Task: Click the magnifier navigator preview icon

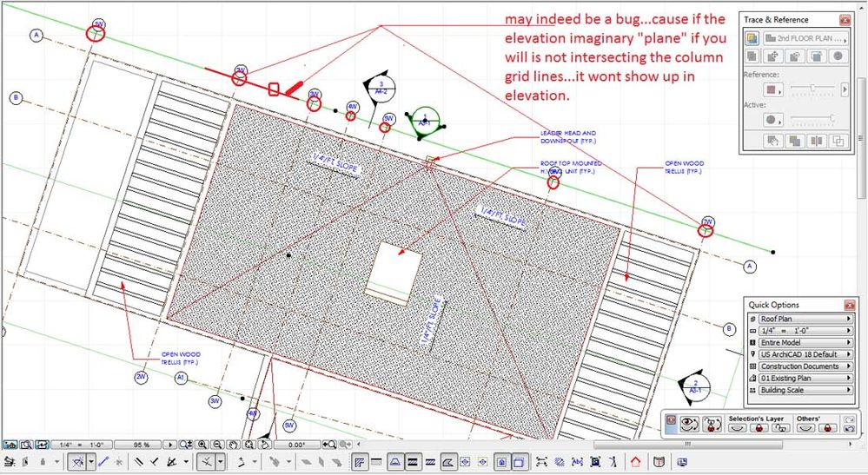Action: [x=27, y=445]
